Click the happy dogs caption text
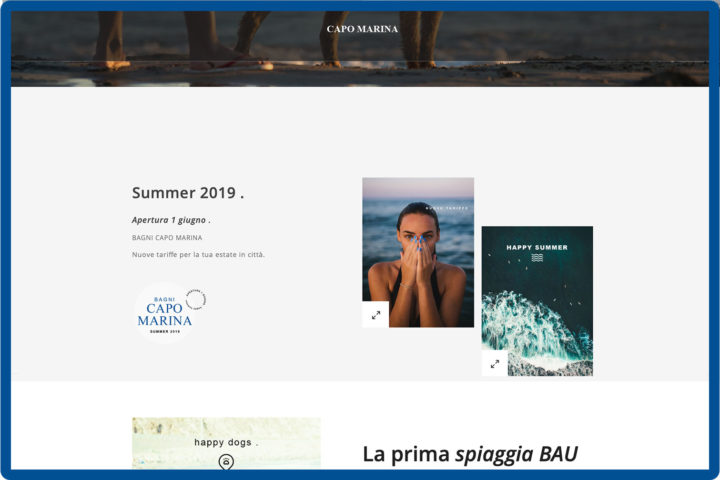 click(x=223, y=442)
